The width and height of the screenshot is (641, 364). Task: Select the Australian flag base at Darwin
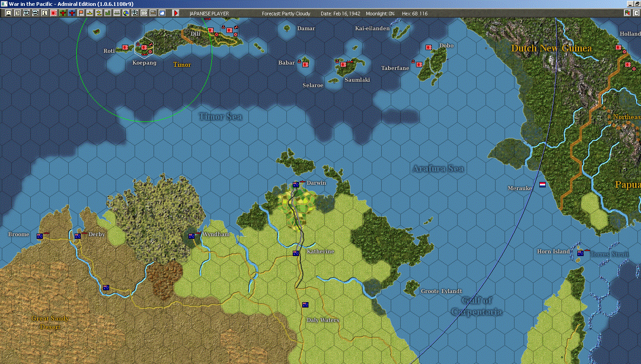click(296, 184)
